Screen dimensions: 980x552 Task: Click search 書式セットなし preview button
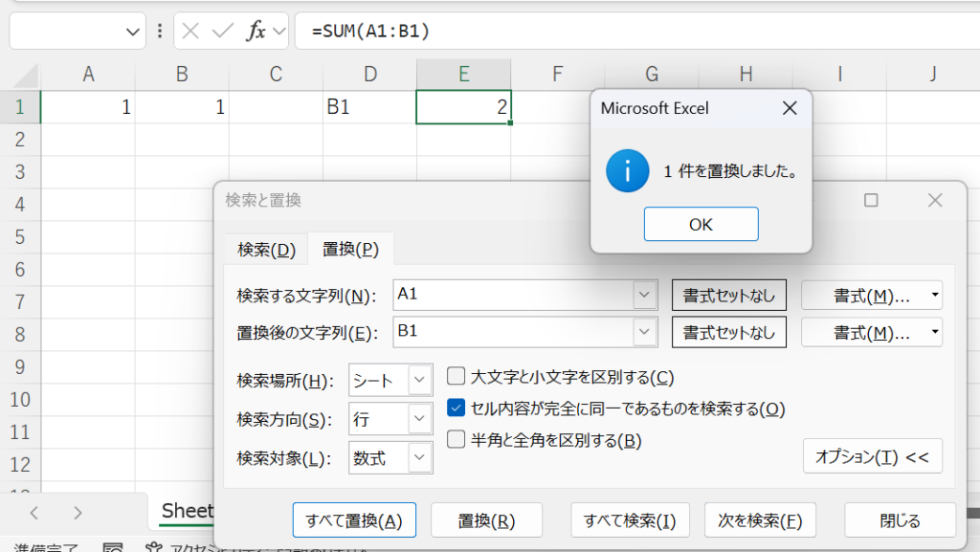[728, 295]
